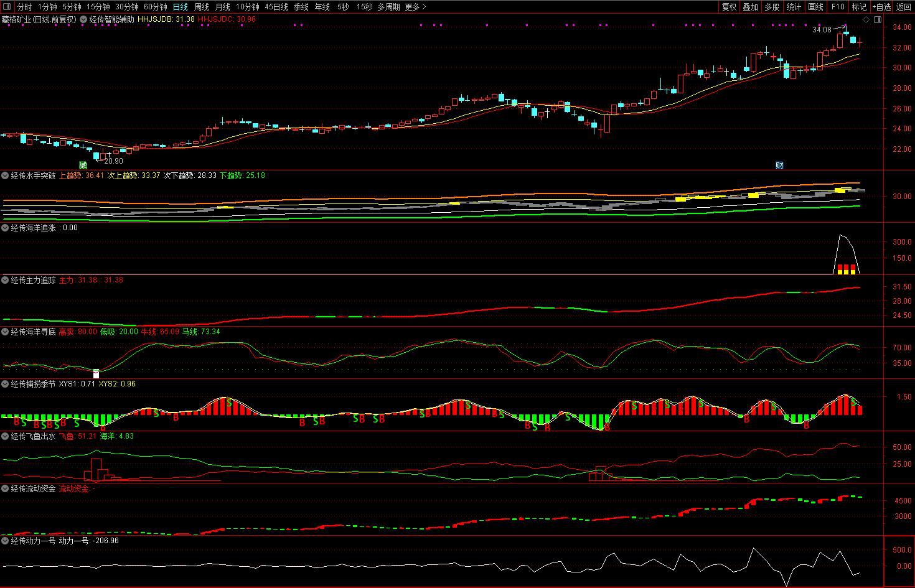
Task: Click the HHJSJDC: 30.96 value
Action: coord(227,19)
